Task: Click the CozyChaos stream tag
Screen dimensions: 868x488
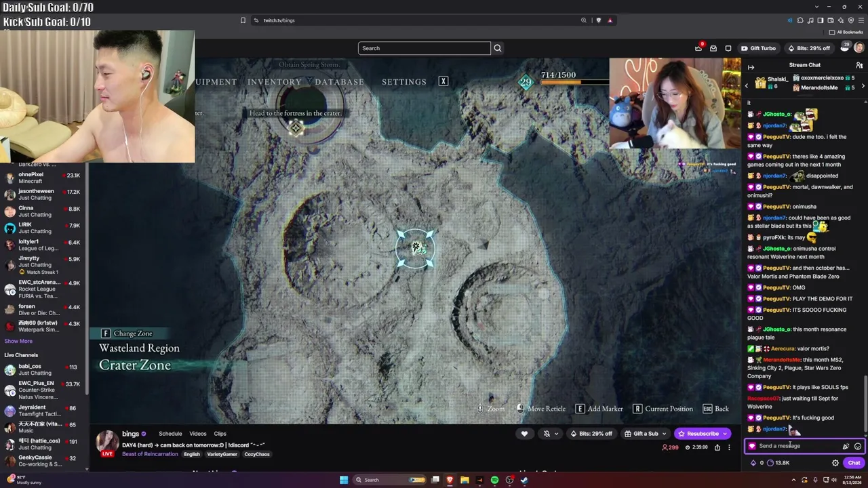Action: point(257,454)
